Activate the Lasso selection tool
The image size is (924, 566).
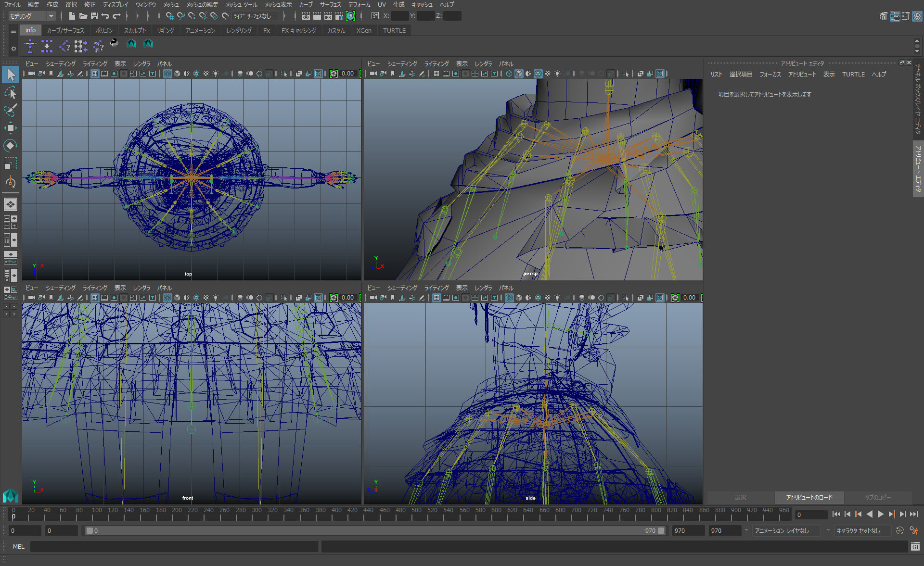click(11, 92)
